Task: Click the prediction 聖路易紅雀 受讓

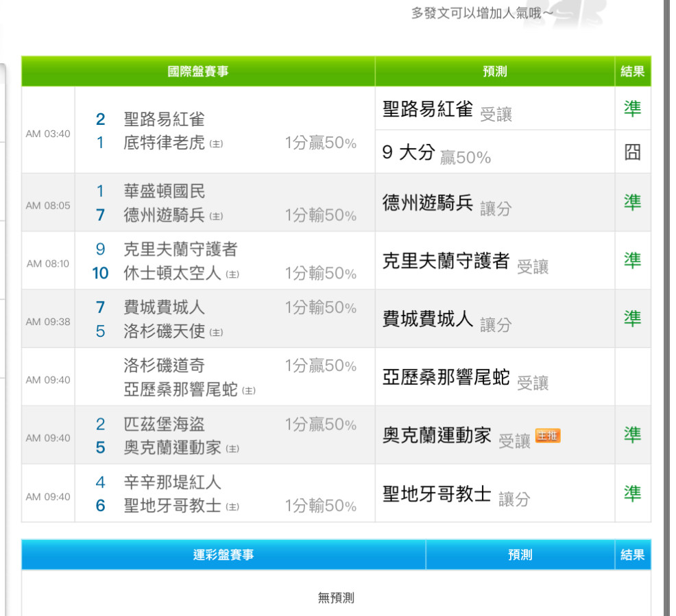Action: click(447, 110)
